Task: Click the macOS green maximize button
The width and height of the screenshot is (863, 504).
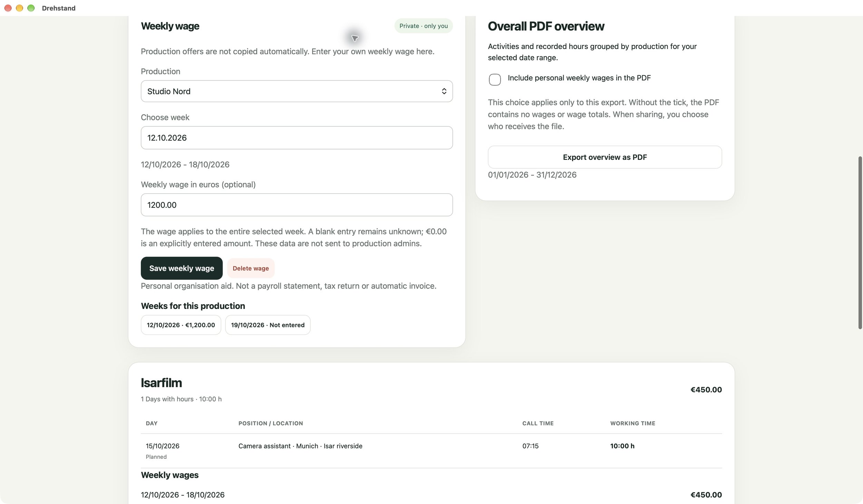Action: [31, 8]
